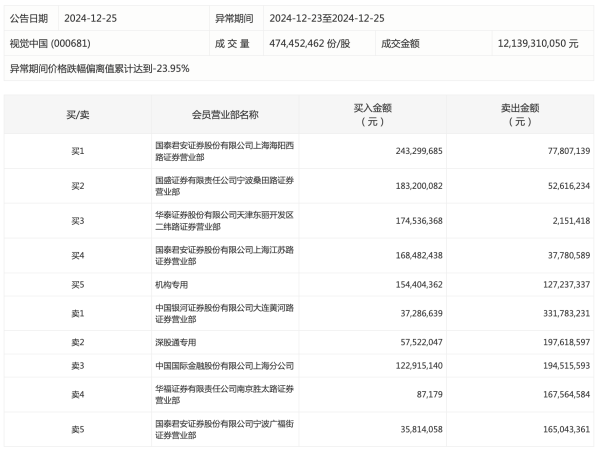Click 中国银河证券 大连黄河路 branch name
600x451 pixels.
225,314
